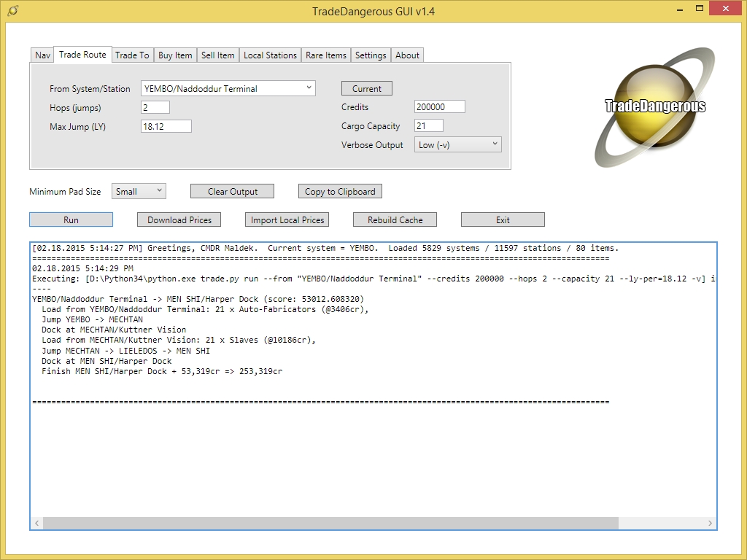Image resolution: width=747 pixels, height=560 pixels.
Task: Maximize the TradeDangerous window
Action: pos(700,9)
